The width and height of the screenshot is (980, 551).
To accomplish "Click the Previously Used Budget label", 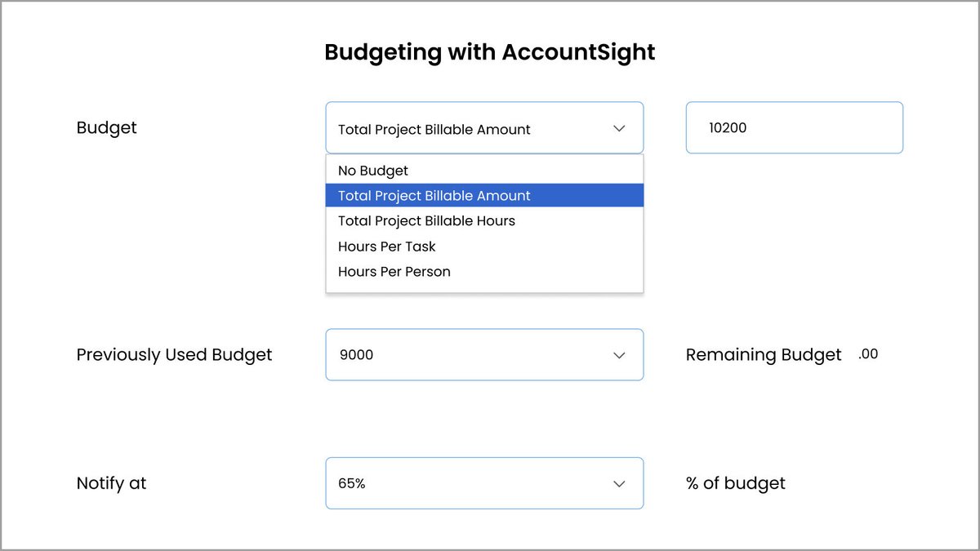I will [x=174, y=355].
